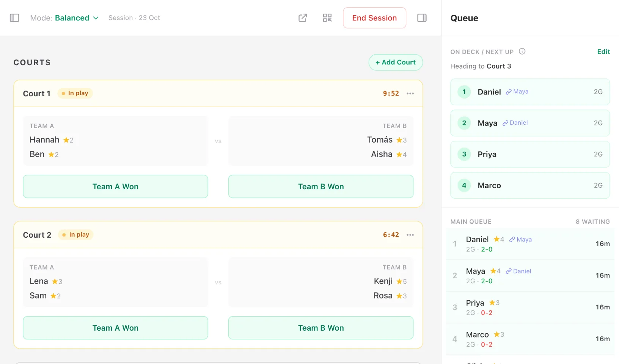
Task: Click the Court 1 In play status badge
Action: pyautogui.click(x=75, y=93)
